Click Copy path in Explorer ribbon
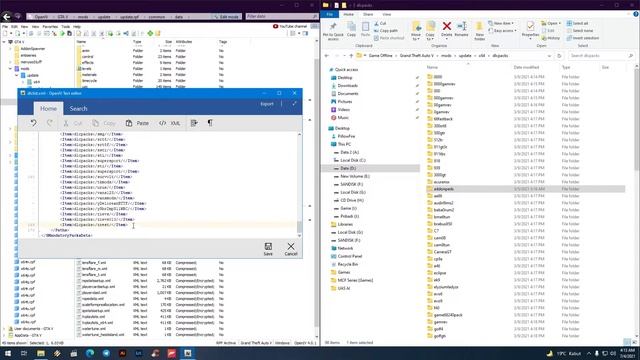Screen dimensions: 640x360 pyautogui.click(x=386, y=31)
